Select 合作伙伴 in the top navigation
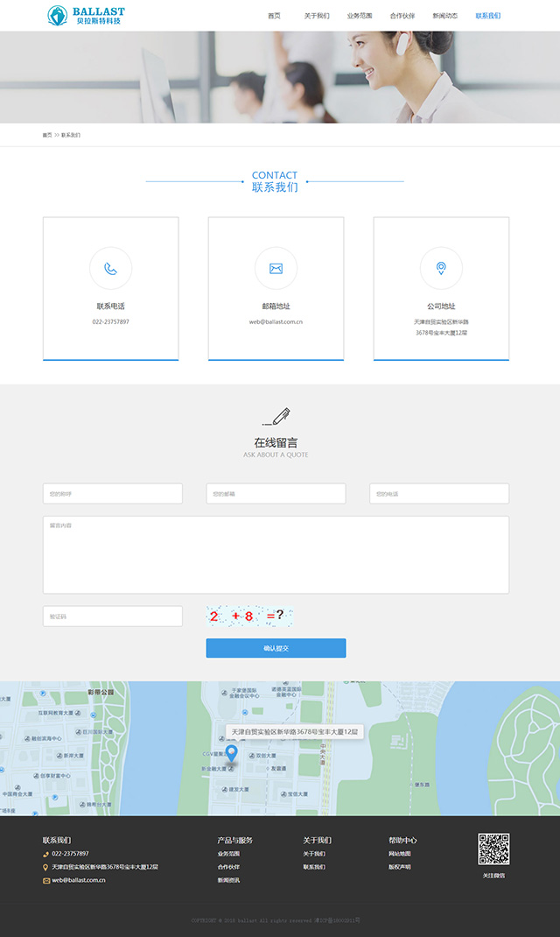This screenshot has height=937, width=560. 402,16
